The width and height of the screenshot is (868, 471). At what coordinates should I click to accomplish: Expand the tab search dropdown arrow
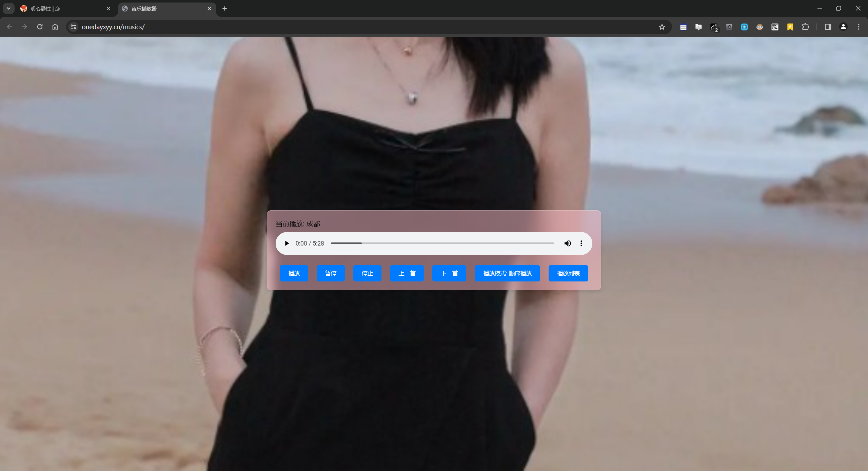(8, 8)
